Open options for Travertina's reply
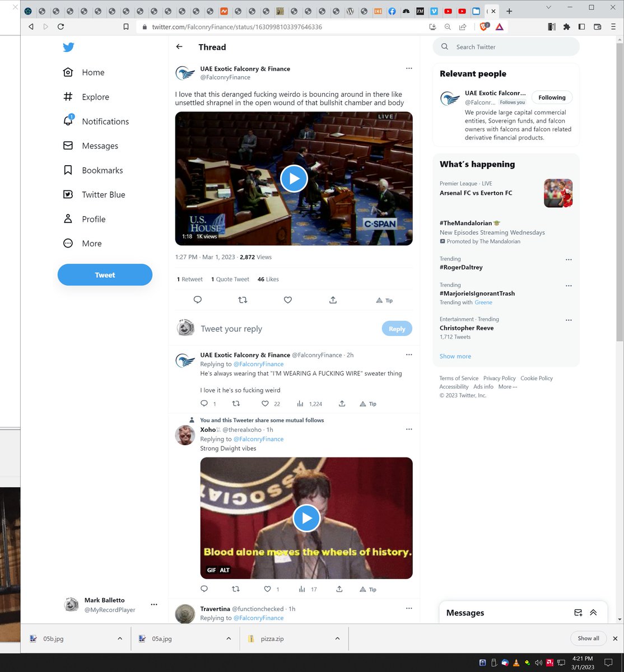This screenshot has width=624, height=672. coord(409,608)
